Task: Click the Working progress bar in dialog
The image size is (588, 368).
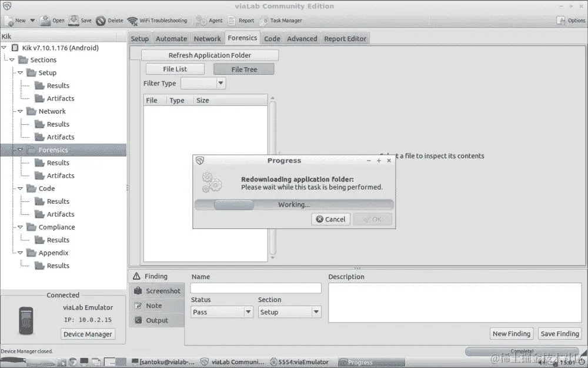Action: [294, 205]
